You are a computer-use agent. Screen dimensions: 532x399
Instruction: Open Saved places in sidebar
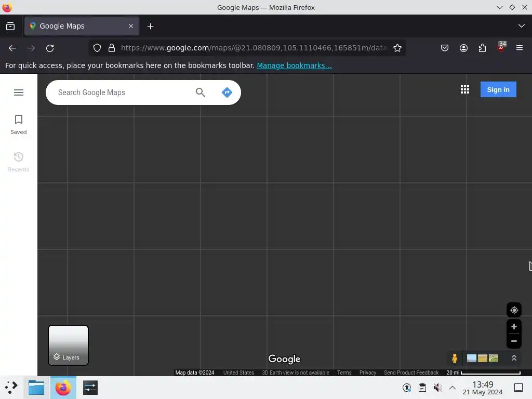coord(19,125)
